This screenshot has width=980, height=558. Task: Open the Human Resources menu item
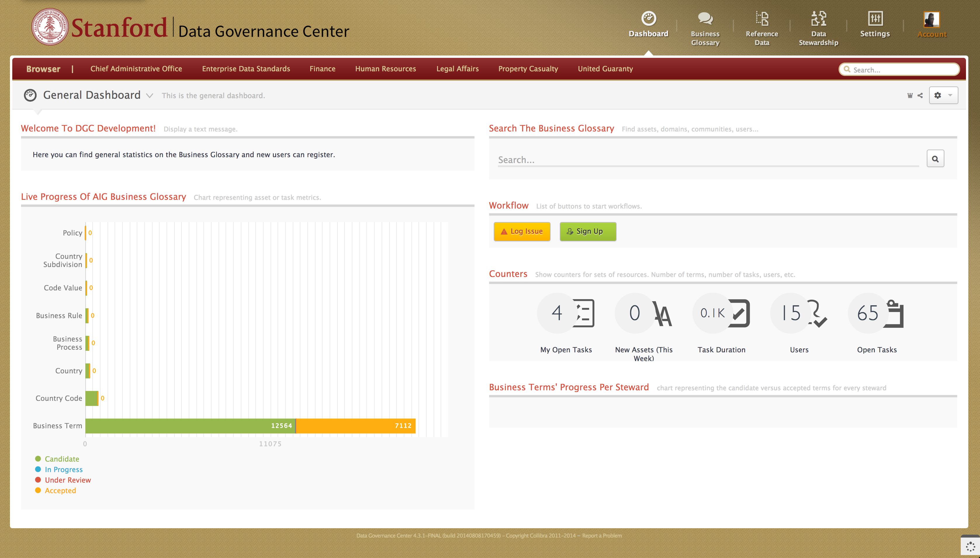click(x=385, y=69)
